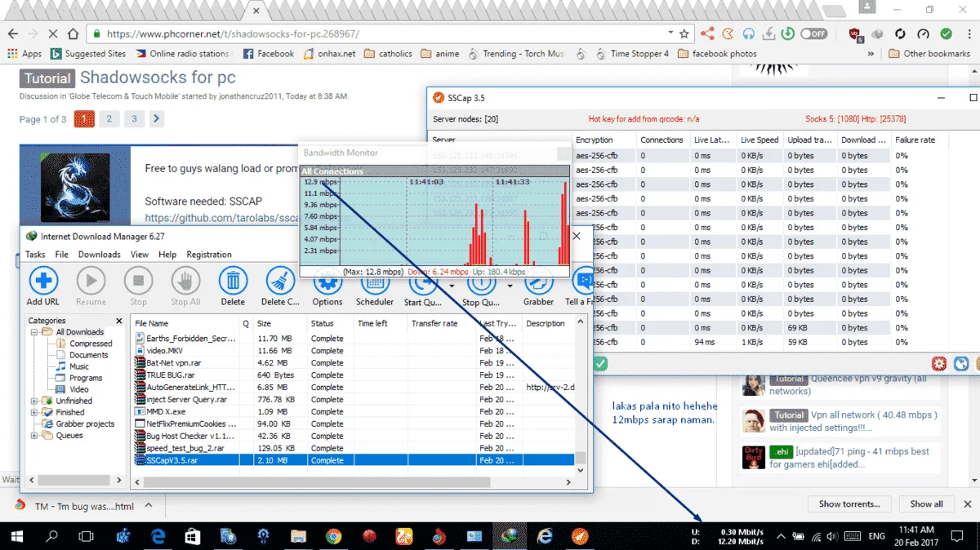Open Facebook bookmark
This screenshot has width=980, height=550.
click(269, 54)
